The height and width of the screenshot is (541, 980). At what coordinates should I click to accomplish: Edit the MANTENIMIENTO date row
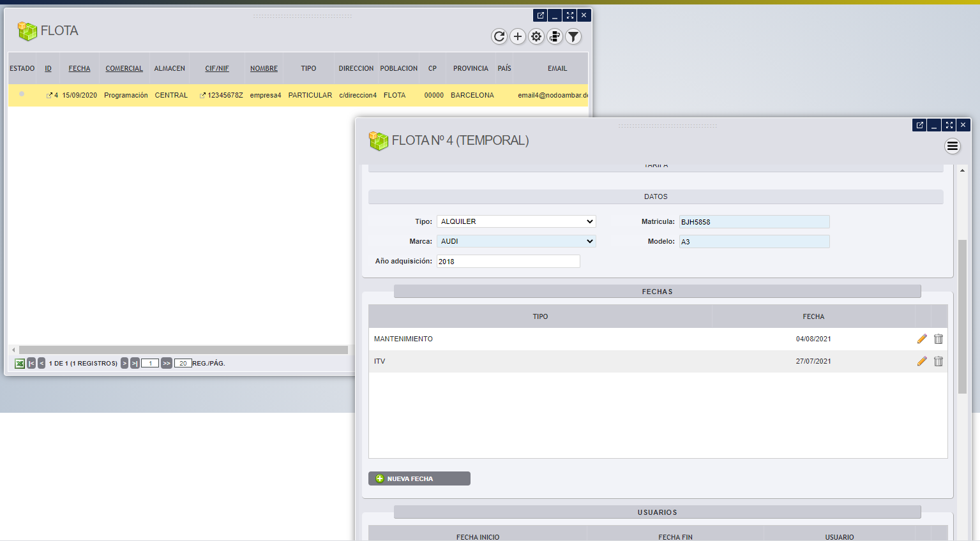[922, 339]
